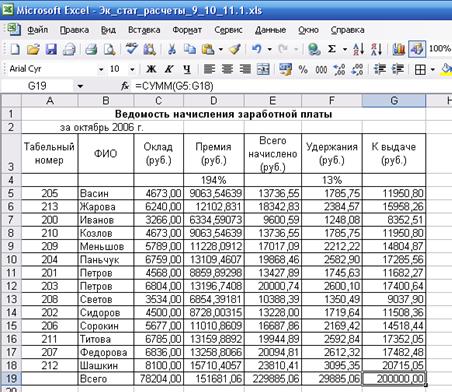Open the Правка menu
The height and width of the screenshot is (392, 452).
click(x=74, y=30)
